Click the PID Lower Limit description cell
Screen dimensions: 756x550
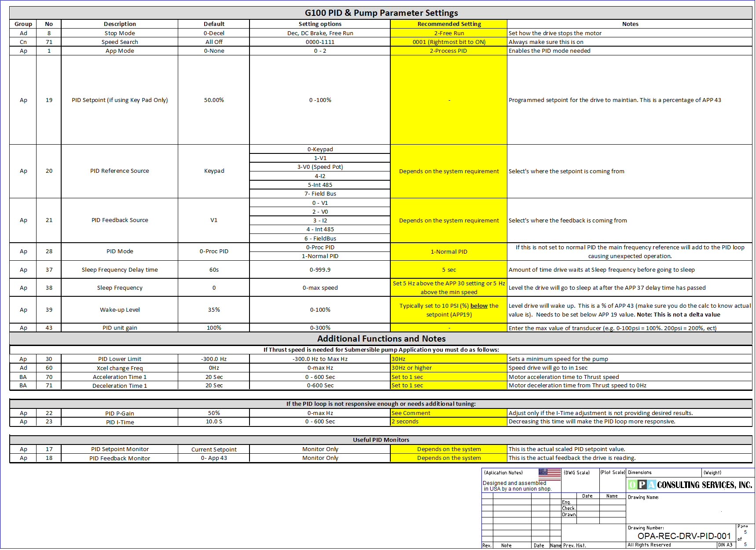click(x=120, y=359)
